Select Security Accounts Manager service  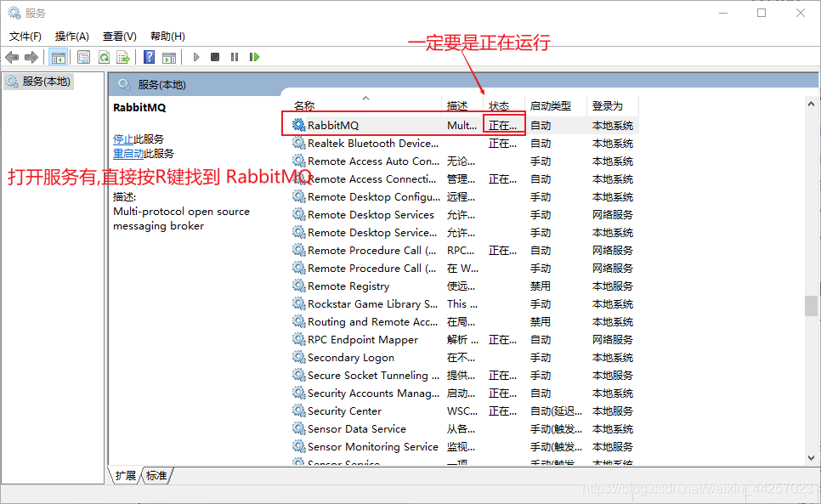pyautogui.click(x=373, y=393)
